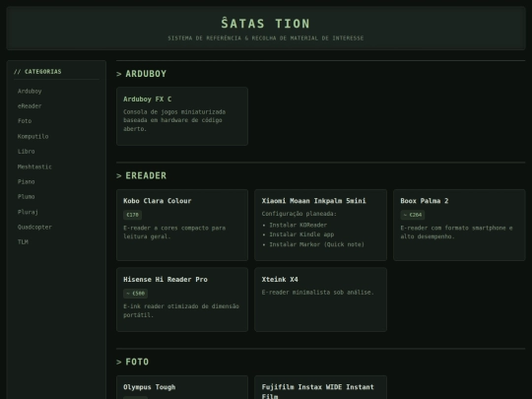This screenshot has width=532, height=399.
Task: Open the Hisense Hi Reader Pro card title
Action: point(166,280)
